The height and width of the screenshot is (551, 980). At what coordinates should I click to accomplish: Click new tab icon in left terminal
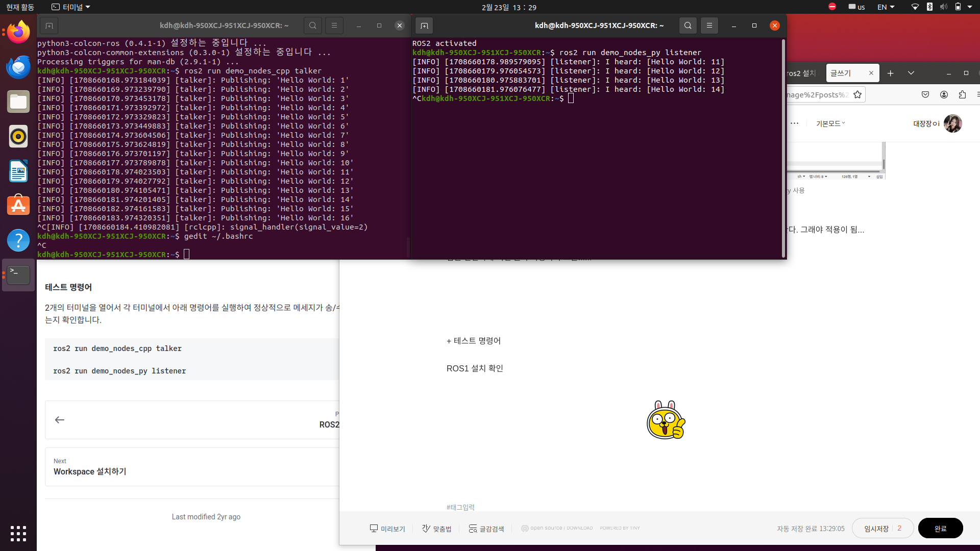(x=49, y=26)
